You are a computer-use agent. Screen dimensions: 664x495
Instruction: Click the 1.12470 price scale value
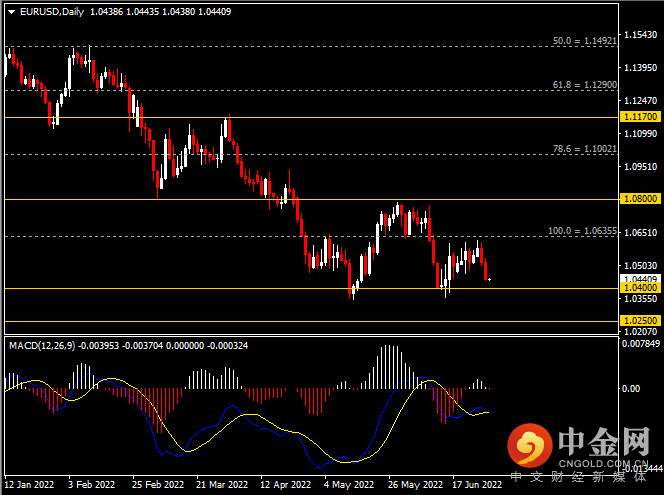click(641, 100)
